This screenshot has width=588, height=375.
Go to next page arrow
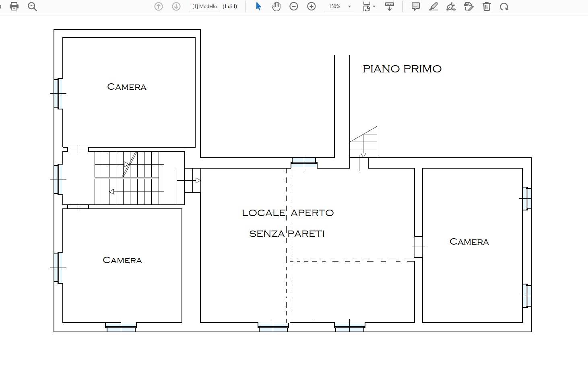176,6
